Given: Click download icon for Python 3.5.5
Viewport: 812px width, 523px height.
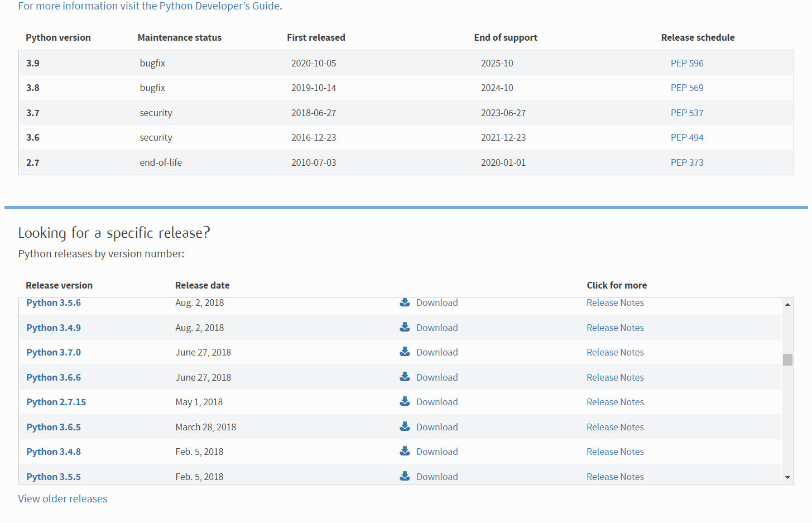Looking at the screenshot, I should click(405, 476).
